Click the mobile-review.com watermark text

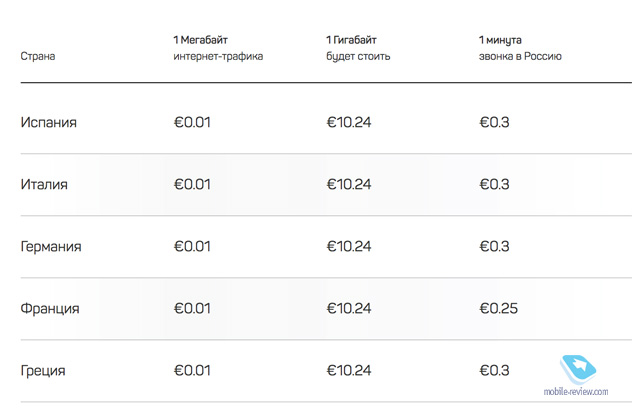[x=576, y=391]
